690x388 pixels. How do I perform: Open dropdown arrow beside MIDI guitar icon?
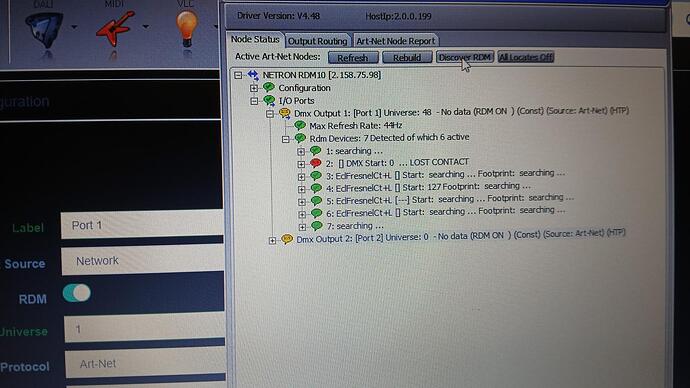tap(145, 27)
